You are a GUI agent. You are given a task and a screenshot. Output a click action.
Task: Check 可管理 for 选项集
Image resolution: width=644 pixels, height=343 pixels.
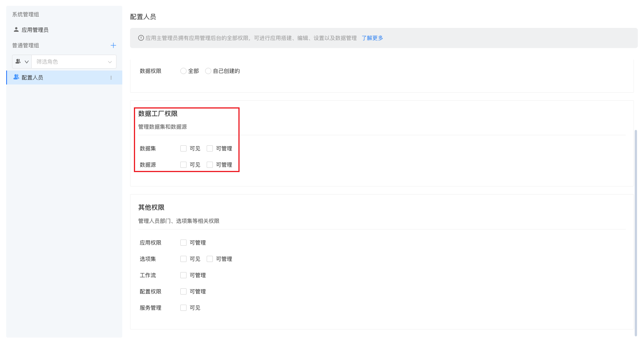coord(210,259)
